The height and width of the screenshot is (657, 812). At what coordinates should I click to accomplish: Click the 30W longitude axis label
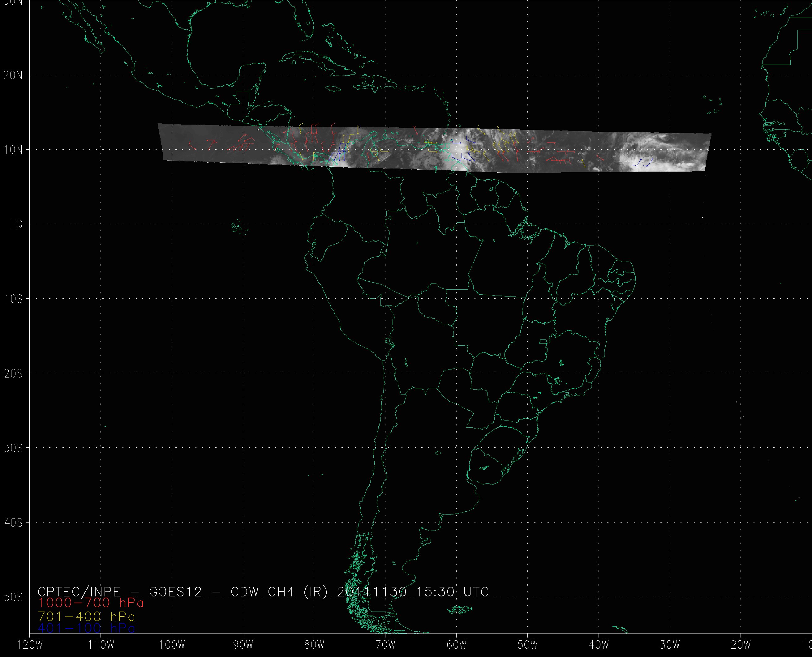click(x=670, y=645)
